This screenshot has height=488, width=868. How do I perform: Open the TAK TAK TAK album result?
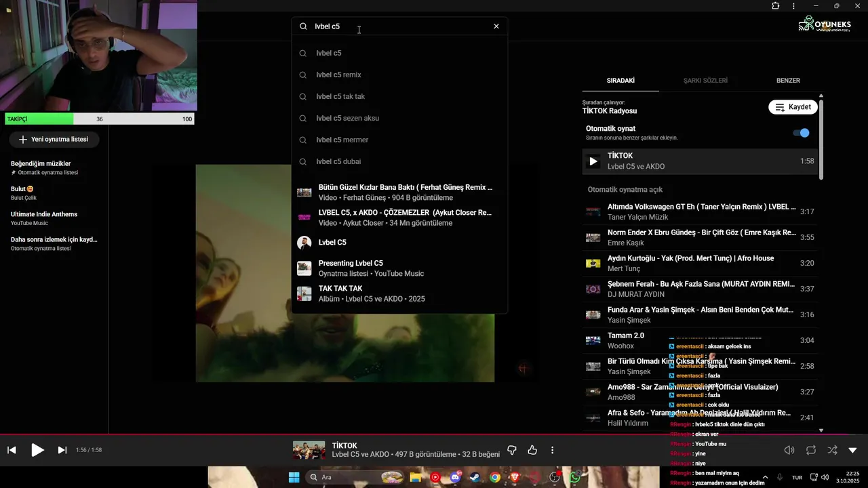399,293
